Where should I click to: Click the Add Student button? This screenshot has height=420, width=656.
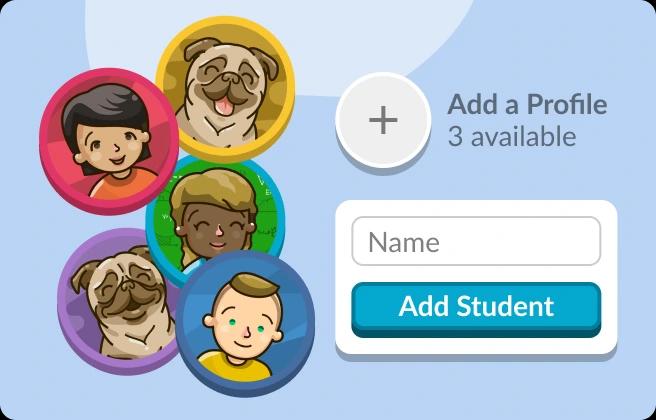click(x=476, y=309)
